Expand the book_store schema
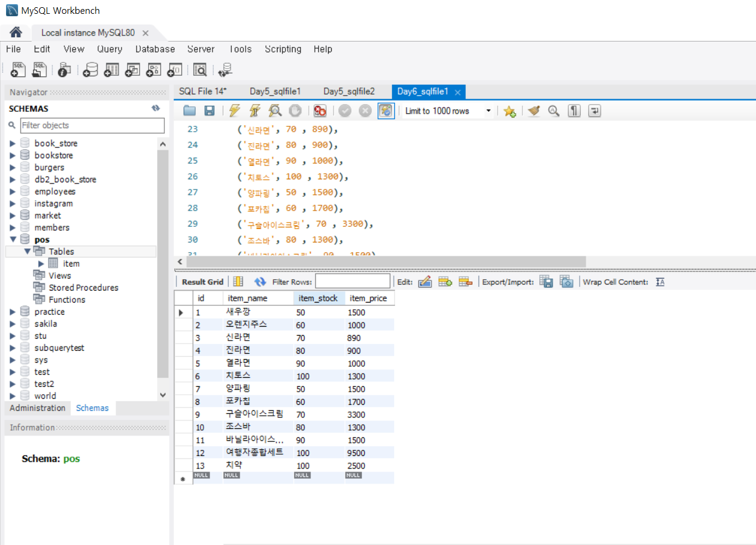This screenshot has height=545, width=756. click(13, 143)
